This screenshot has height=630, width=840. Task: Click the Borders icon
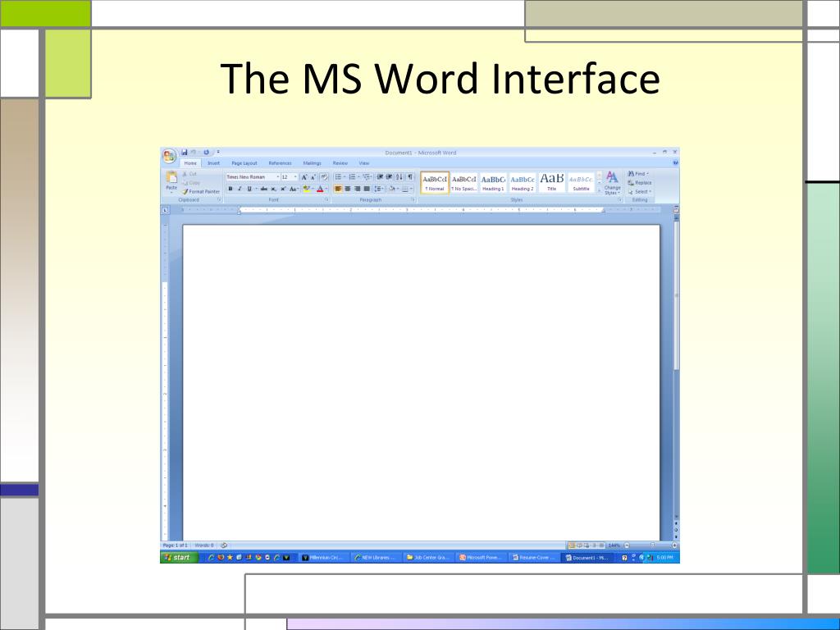click(407, 189)
